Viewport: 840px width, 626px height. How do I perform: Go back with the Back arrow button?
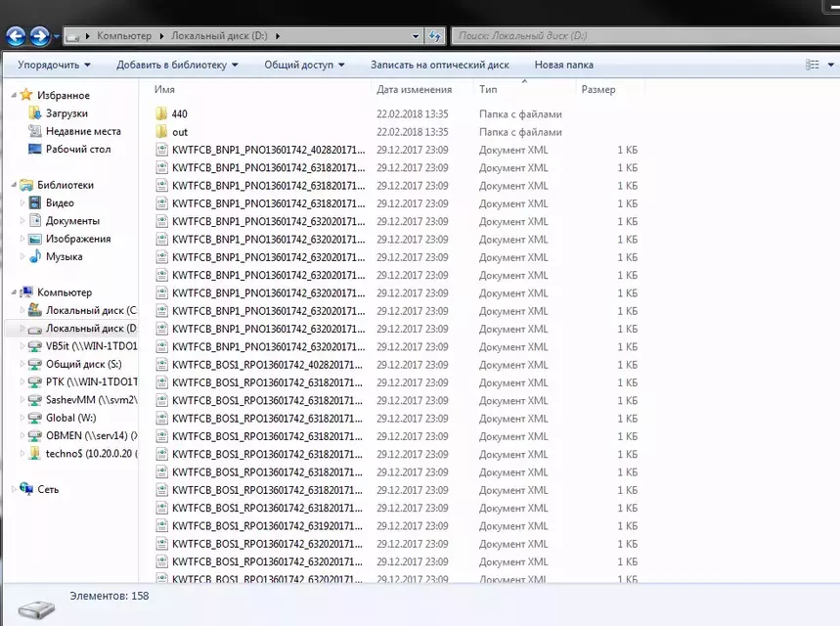(16, 36)
